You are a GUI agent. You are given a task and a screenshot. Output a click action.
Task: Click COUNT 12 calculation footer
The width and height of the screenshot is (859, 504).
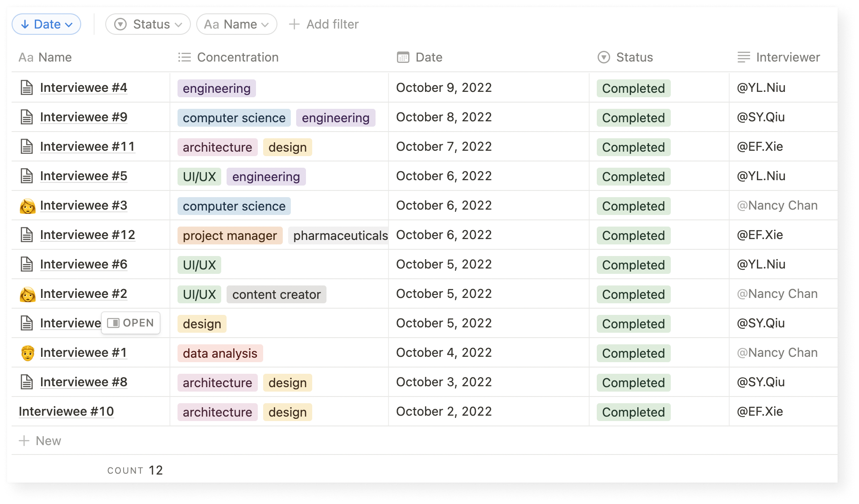point(135,470)
